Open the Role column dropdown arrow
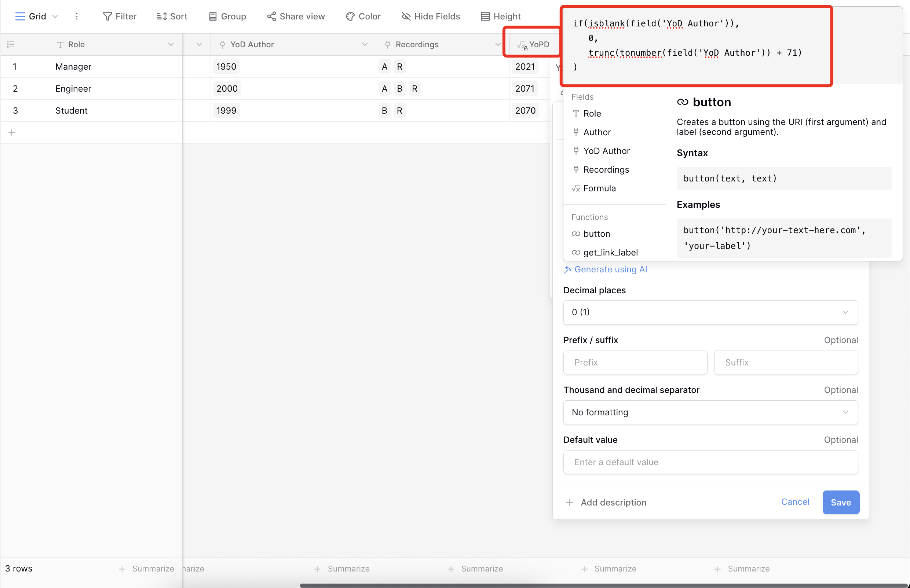Image resolution: width=910 pixels, height=588 pixels. coord(171,44)
